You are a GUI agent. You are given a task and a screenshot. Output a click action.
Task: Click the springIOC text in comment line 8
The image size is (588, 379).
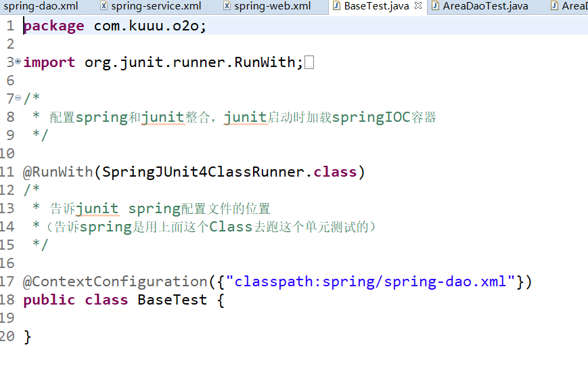371,118
